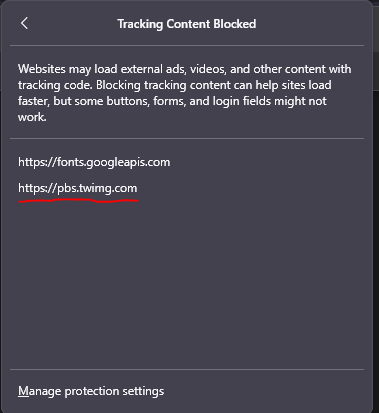Select the https://fonts.googleapis.com entry
379x413 pixels.
(94, 162)
